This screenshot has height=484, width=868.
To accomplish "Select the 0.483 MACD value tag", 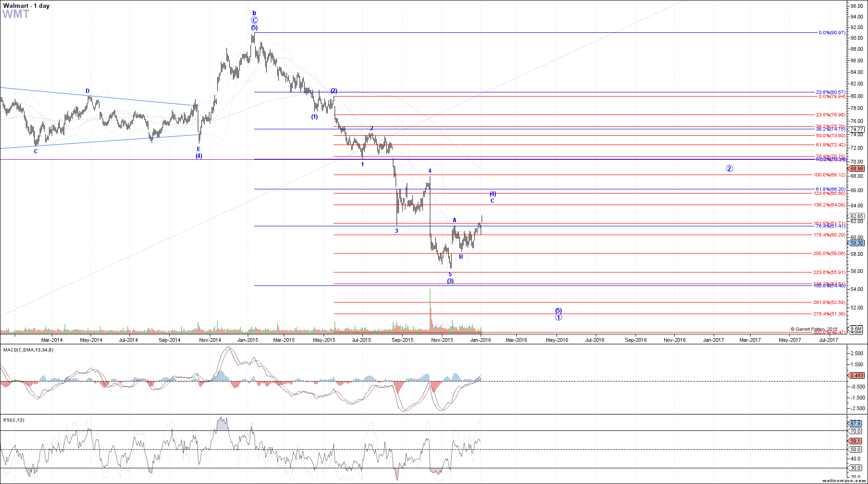I will click(x=857, y=375).
